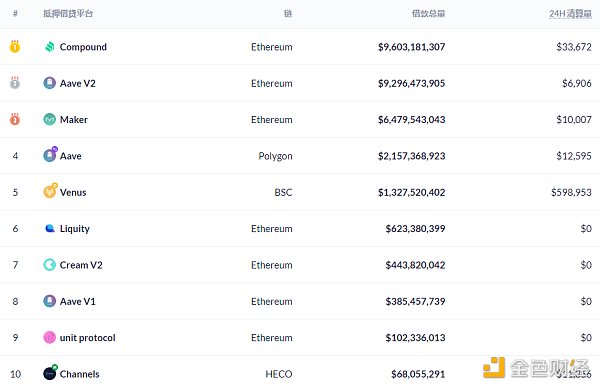Click the Aave V2 logo icon
Image resolution: width=600 pixels, height=389 pixels.
click(x=50, y=83)
